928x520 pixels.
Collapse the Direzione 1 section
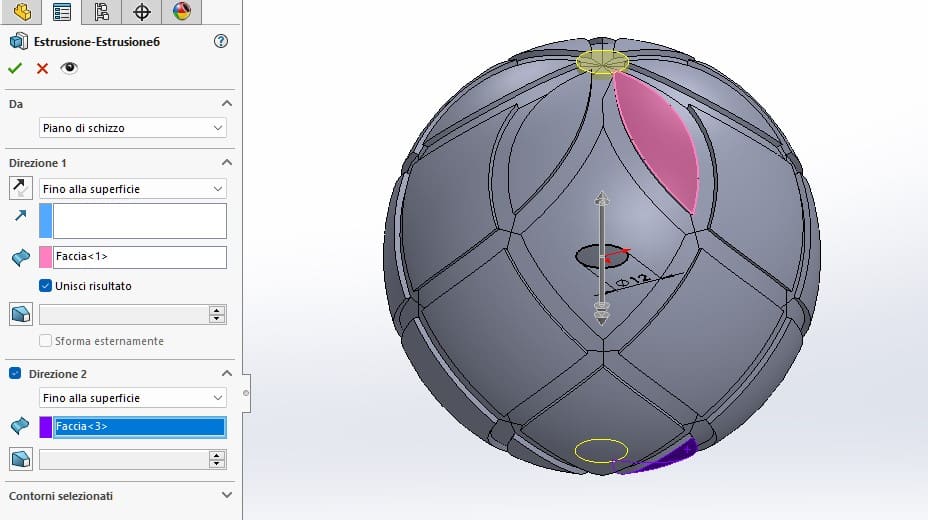pos(227,162)
